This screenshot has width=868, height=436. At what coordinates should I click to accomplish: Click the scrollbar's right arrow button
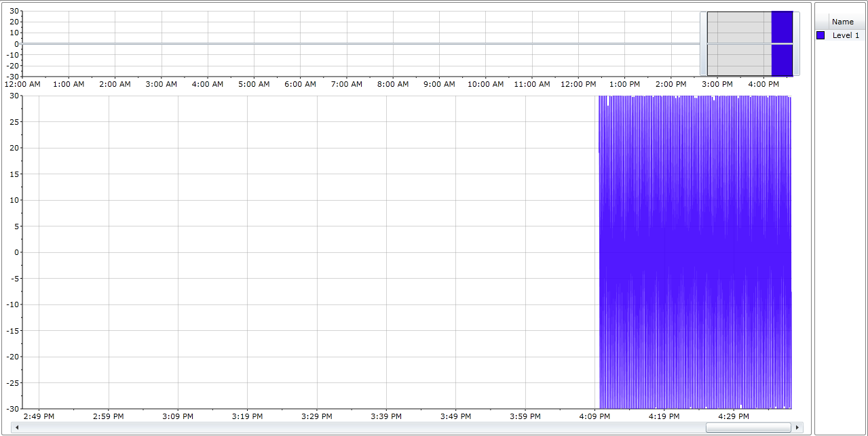point(797,428)
